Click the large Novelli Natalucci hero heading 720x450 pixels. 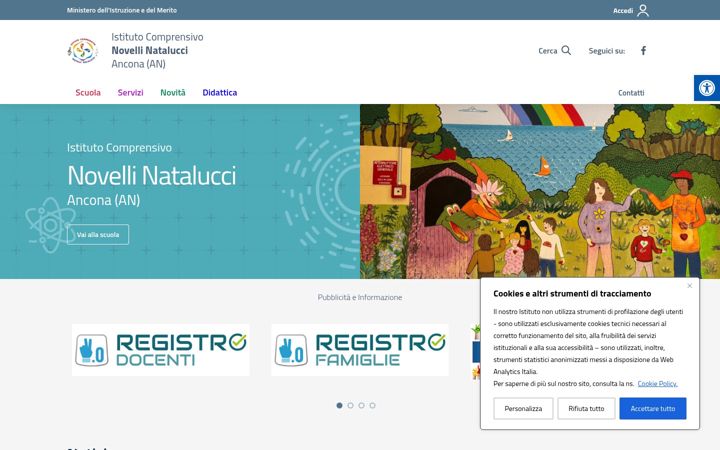click(x=152, y=176)
